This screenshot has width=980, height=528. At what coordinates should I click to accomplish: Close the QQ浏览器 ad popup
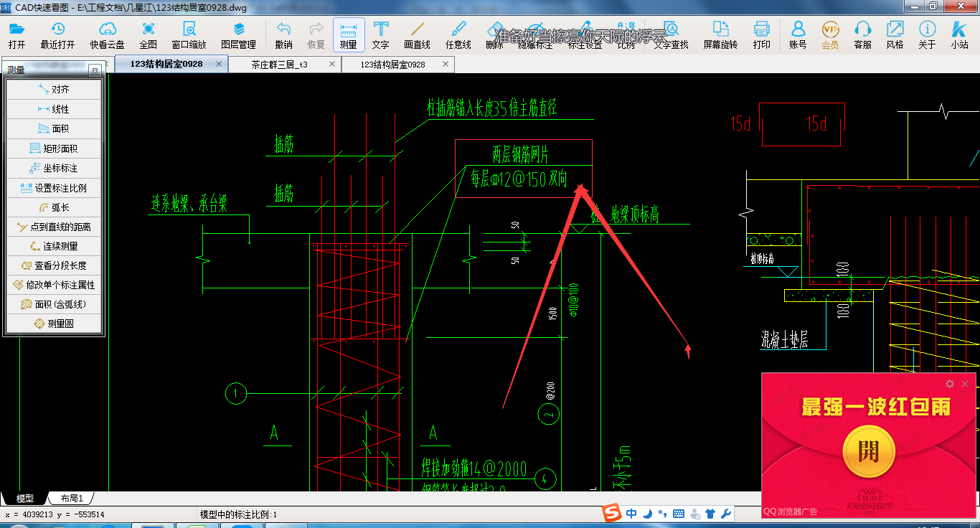click(x=965, y=384)
